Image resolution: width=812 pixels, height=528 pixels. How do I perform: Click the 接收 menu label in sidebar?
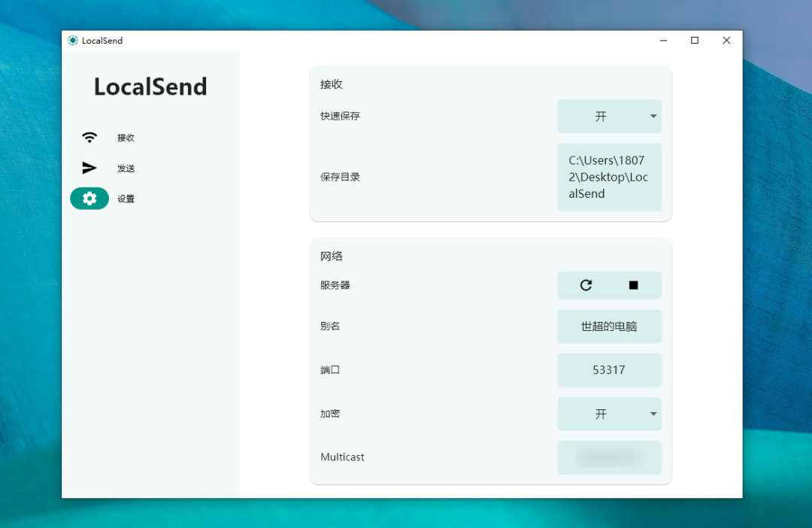126,138
